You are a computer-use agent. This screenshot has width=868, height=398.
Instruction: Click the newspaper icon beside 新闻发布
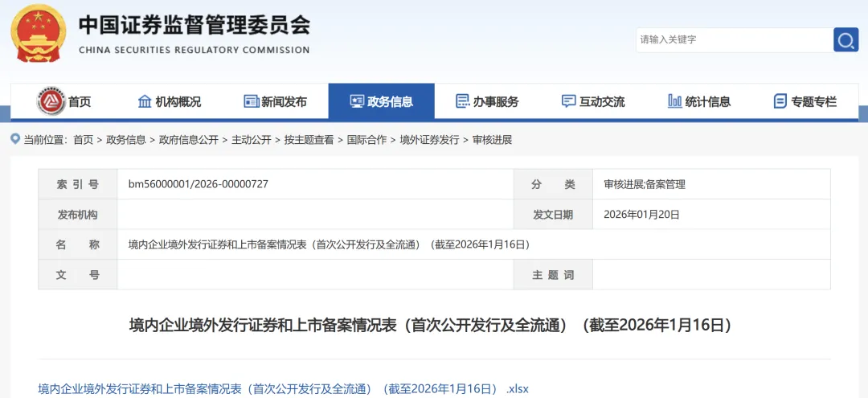coord(252,101)
